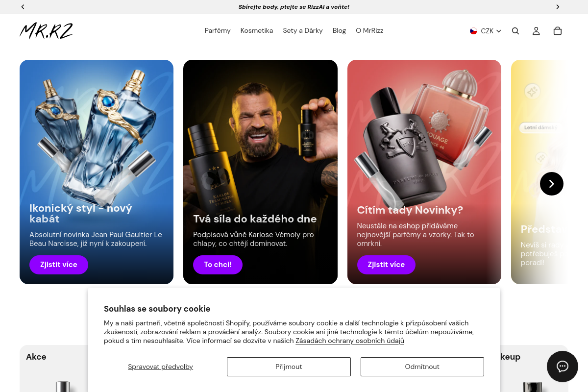Viewport: 588px width, 392px height.
Task: Decline cookies with Odmítnout button
Action: click(422, 367)
